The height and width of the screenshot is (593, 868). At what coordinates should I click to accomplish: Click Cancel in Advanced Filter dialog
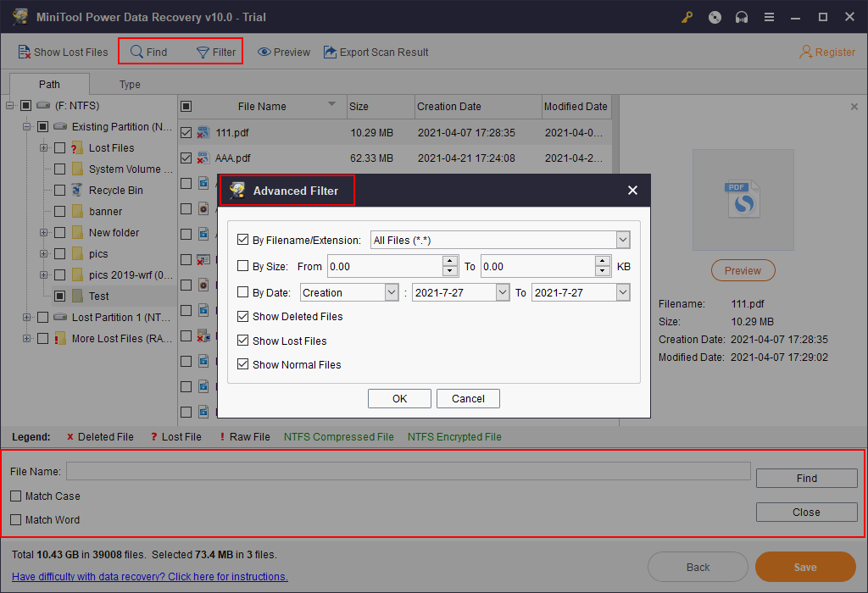[x=468, y=398]
